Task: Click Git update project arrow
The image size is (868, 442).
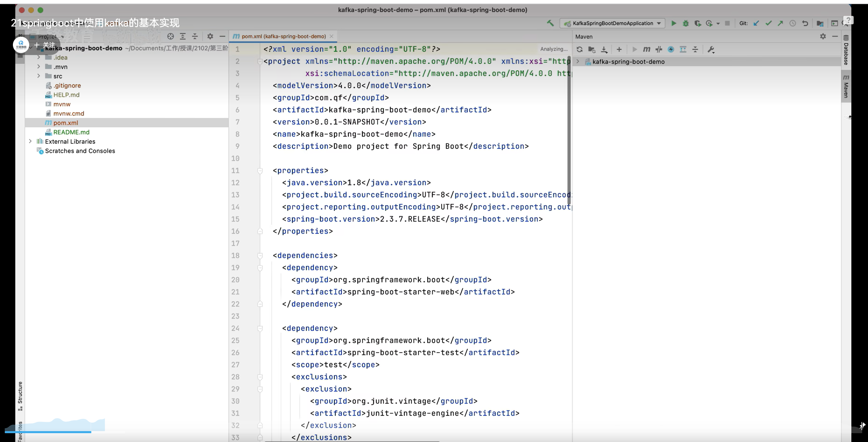Action: (756, 23)
